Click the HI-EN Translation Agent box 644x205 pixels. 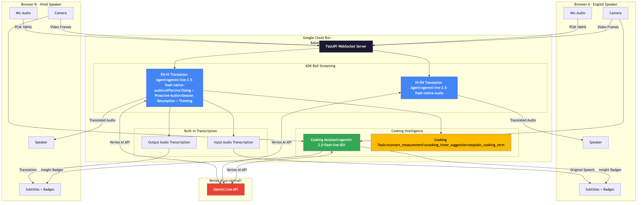click(429, 88)
